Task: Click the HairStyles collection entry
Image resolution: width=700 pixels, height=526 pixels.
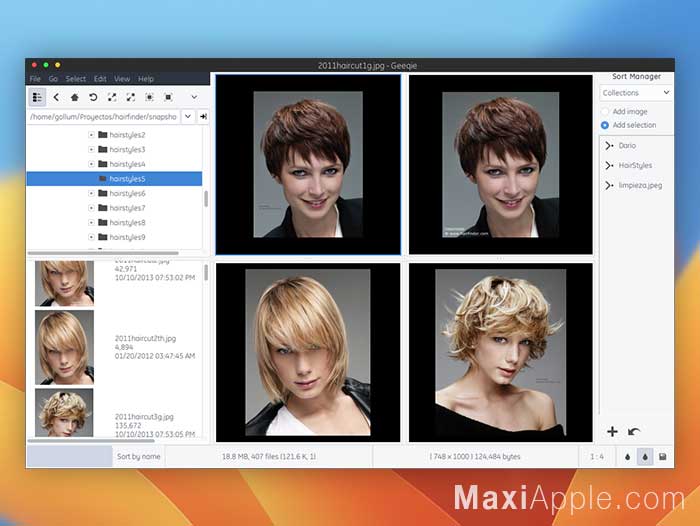Action: click(635, 165)
